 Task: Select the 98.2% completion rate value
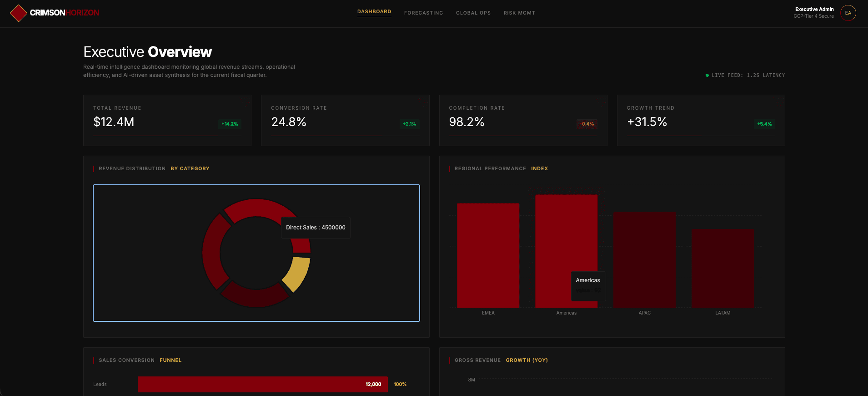point(467,122)
